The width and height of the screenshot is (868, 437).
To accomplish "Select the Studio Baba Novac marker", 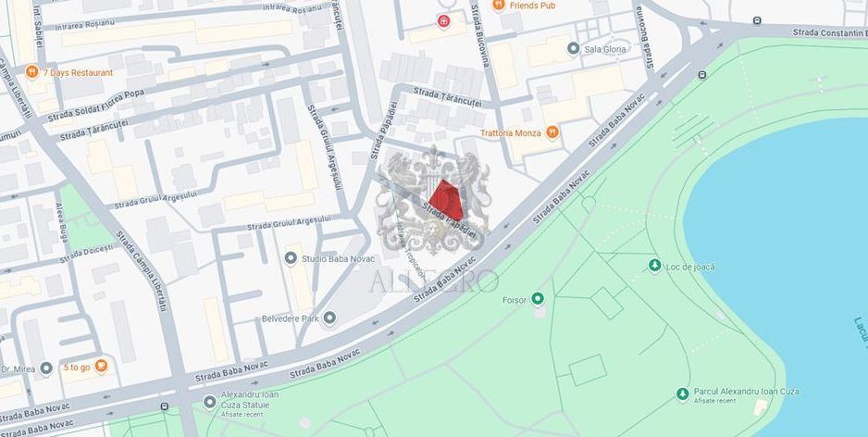I will 291,258.
